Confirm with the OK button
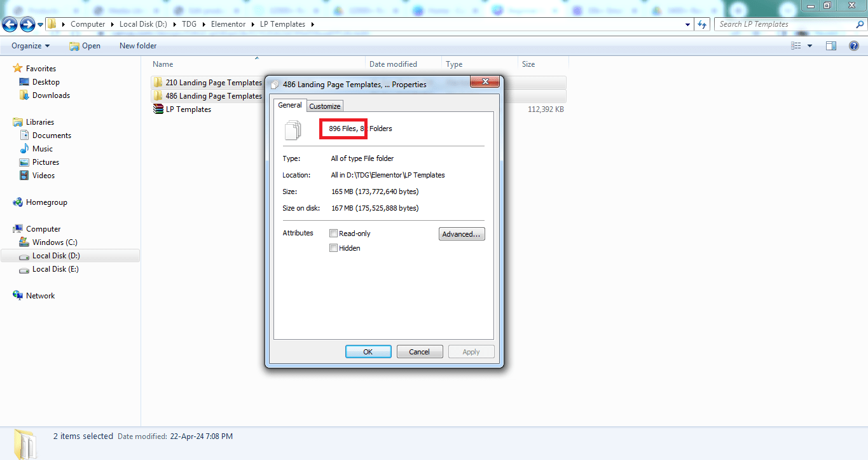Image resolution: width=868 pixels, height=460 pixels. click(368, 352)
